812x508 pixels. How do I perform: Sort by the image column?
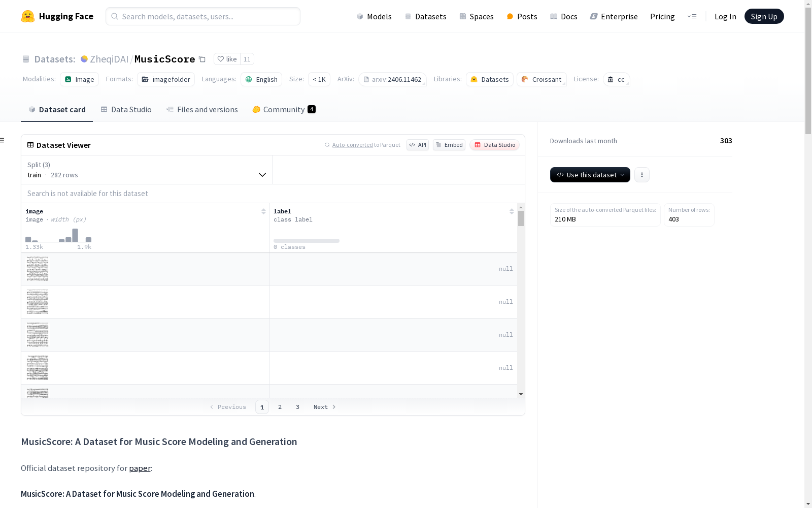[x=263, y=211]
